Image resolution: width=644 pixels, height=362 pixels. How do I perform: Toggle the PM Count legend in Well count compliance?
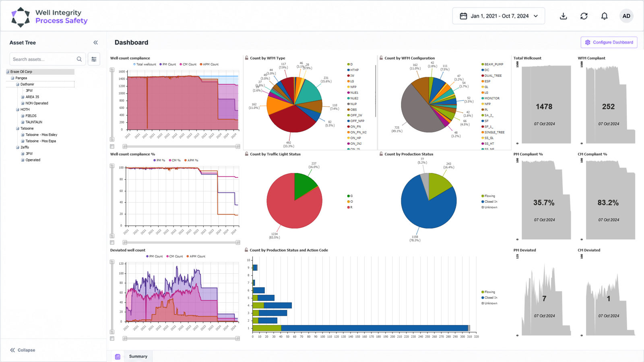(x=167, y=64)
